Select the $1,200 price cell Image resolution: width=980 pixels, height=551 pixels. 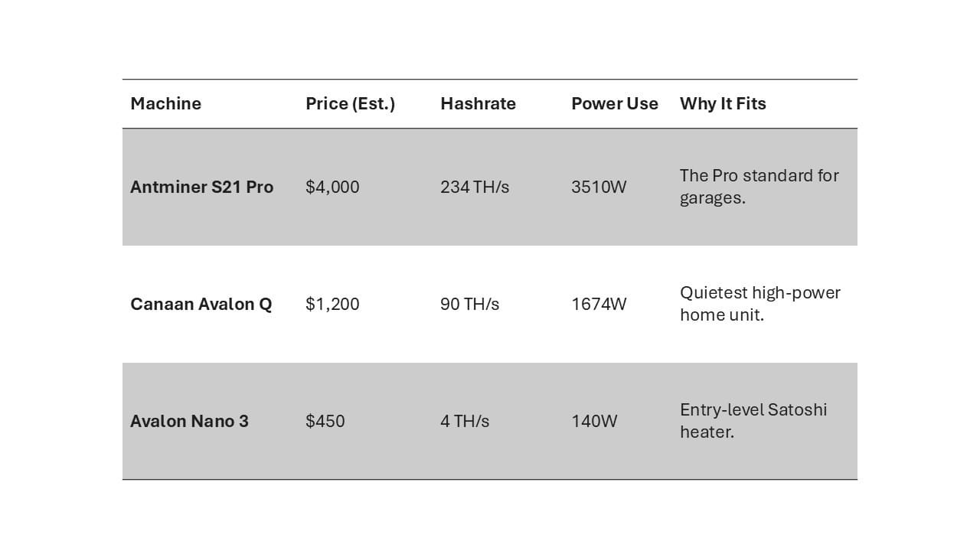332,305
